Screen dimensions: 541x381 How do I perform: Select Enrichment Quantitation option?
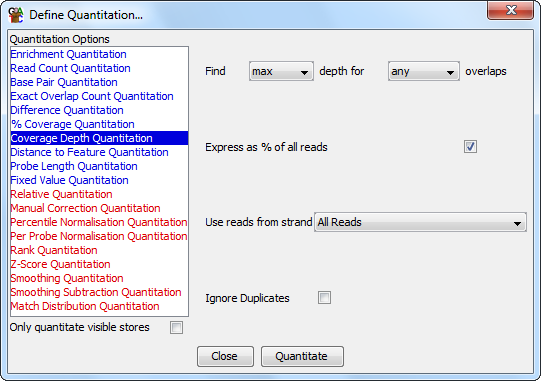point(99,54)
